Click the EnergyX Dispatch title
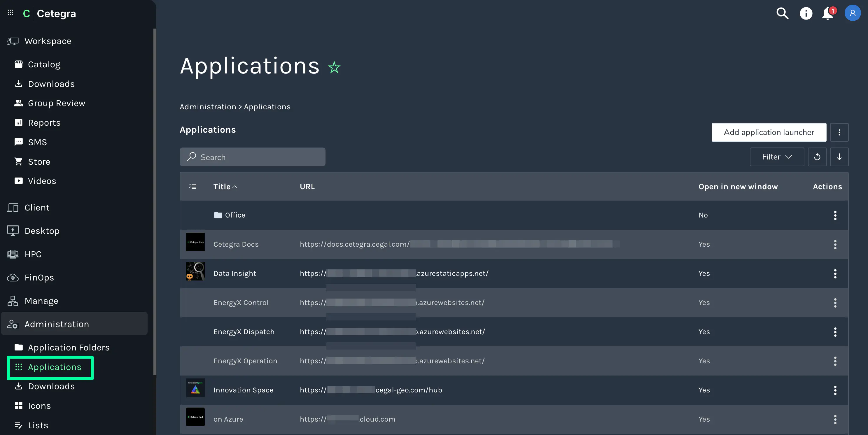868x435 pixels. tap(244, 331)
